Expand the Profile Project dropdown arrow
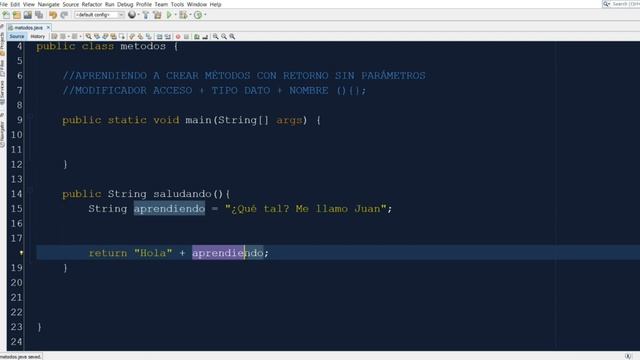640x360 pixels. pyautogui.click(x=205, y=15)
